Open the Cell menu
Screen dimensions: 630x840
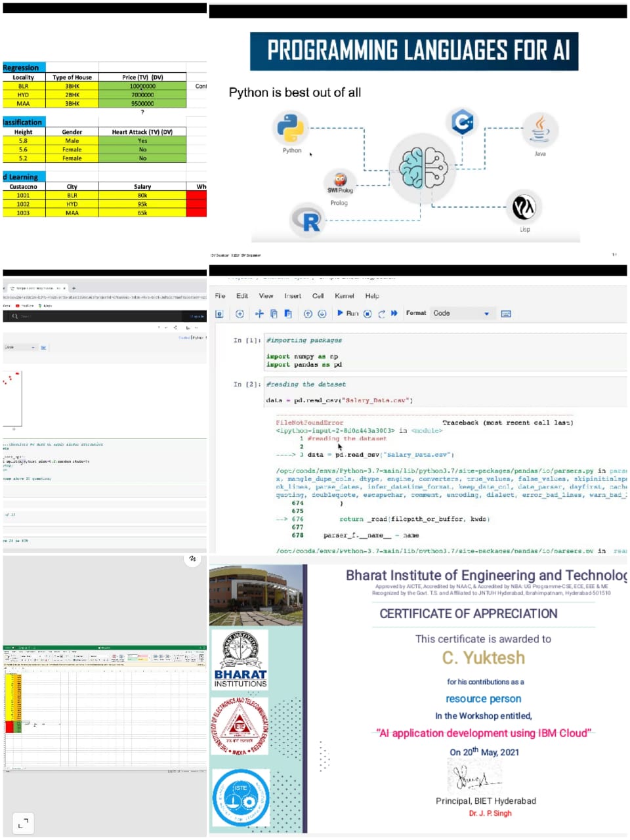tap(318, 296)
